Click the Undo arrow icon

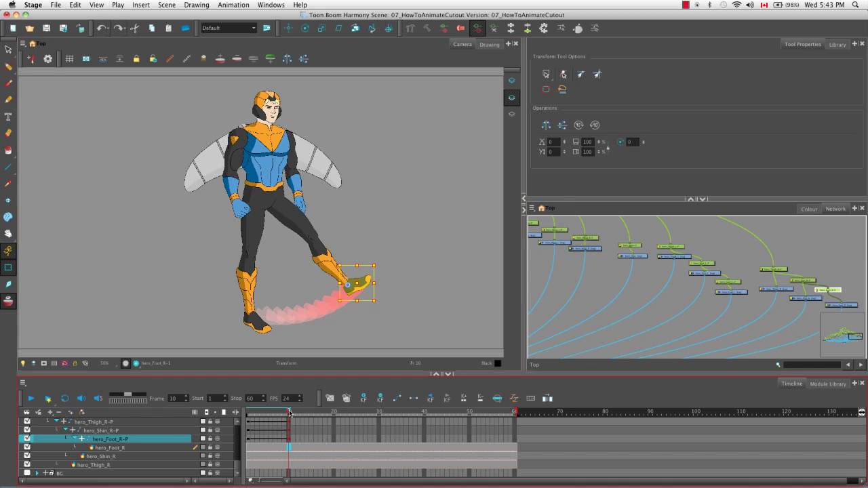(101, 28)
